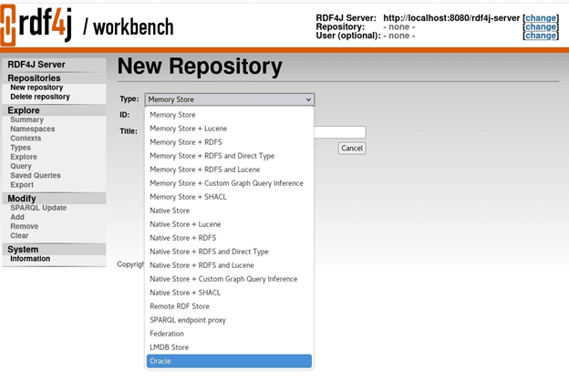Click the System section heading
Screen dimensions: 569x392
click(23, 250)
